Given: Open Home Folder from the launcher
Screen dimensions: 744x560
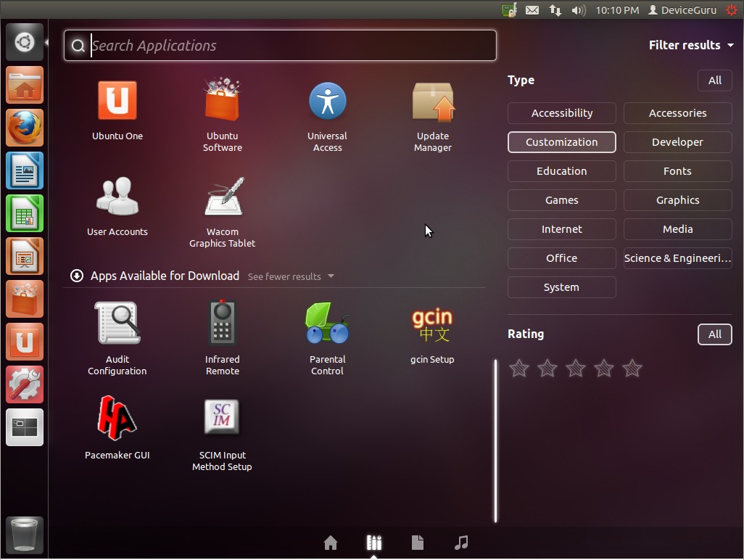Looking at the screenshot, I should [25, 85].
